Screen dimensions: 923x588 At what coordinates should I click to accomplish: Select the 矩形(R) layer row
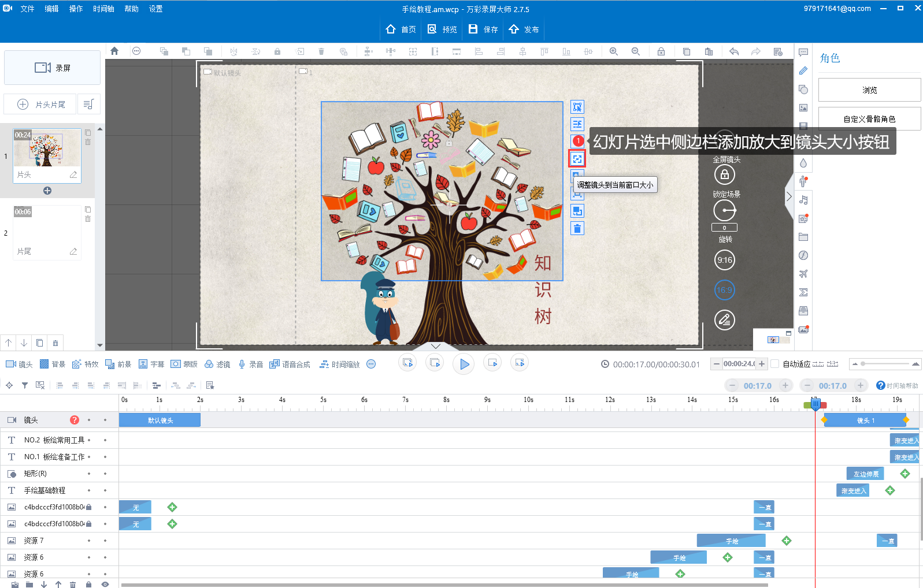59,473
